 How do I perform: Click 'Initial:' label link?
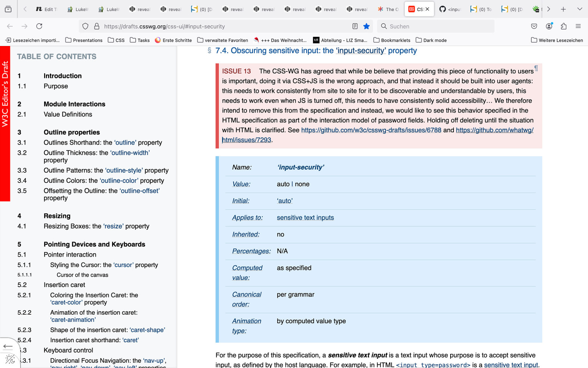pos(241,201)
